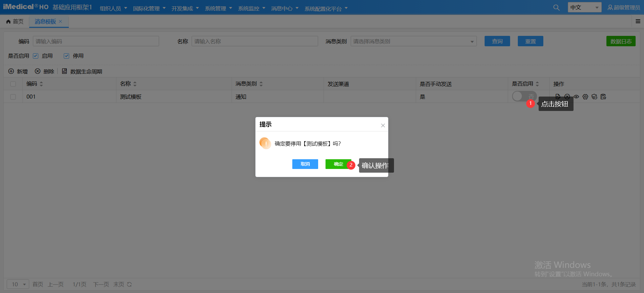Confirm with the green 确定 button
Viewport: 644px width, 293px height.
(338, 164)
